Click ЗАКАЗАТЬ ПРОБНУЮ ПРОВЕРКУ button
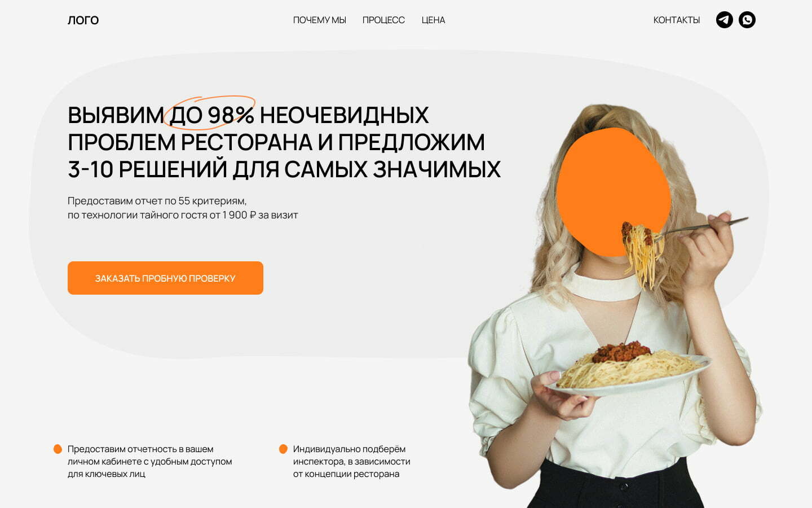 165,278
